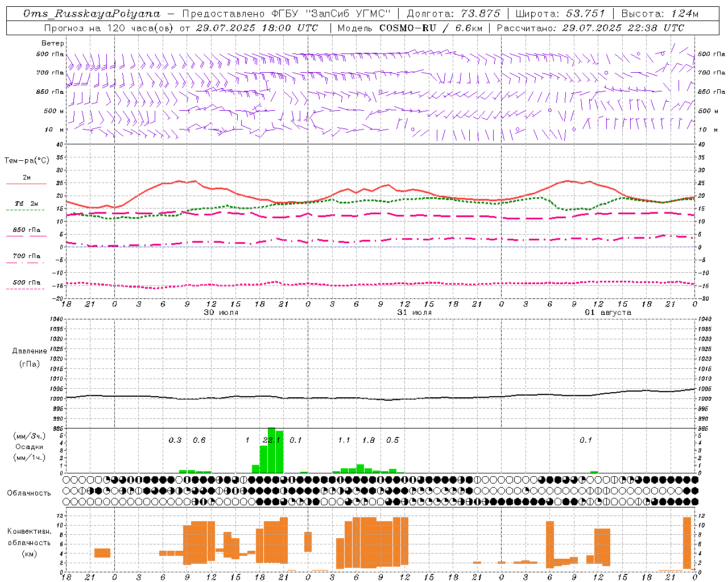Click the '10 м' wind level label on left
This screenshot has width=728, height=582.
55,130
